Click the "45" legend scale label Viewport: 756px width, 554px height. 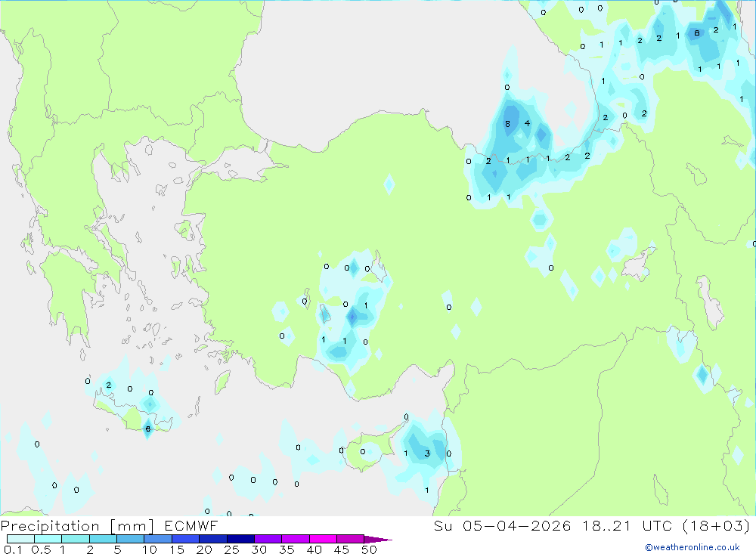tap(342, 549)
